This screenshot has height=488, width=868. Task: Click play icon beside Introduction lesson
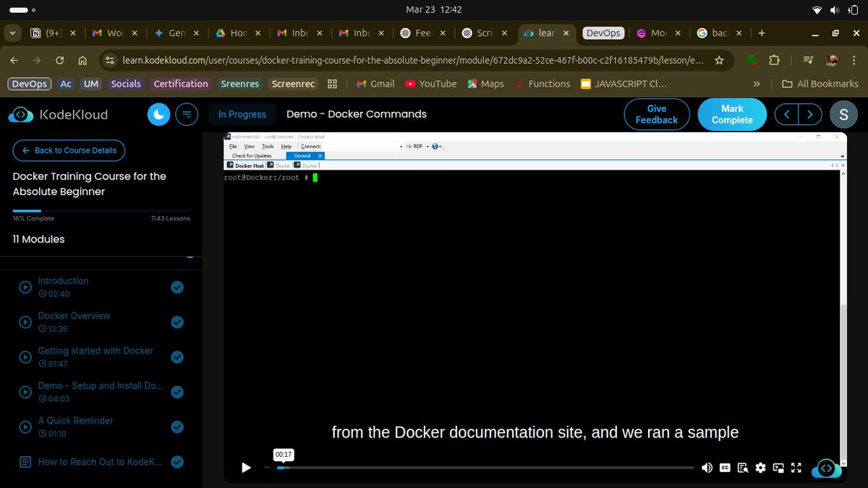point(25,287)
